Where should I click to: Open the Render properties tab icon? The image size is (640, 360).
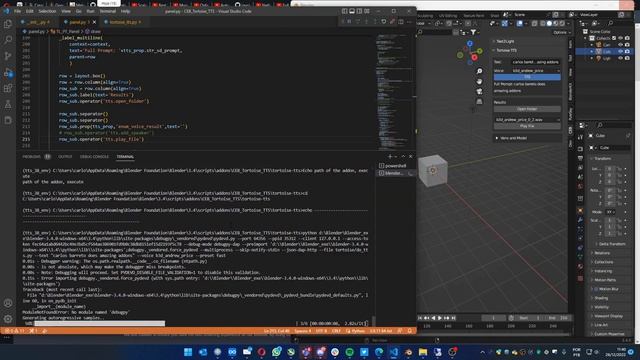(580, 149)
